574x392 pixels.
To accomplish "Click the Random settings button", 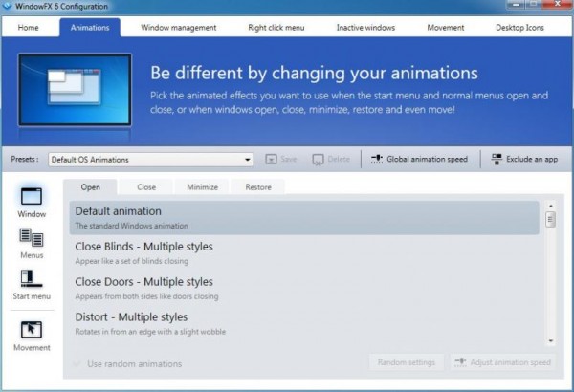I will pyautogui.click(x=407, y=362).
